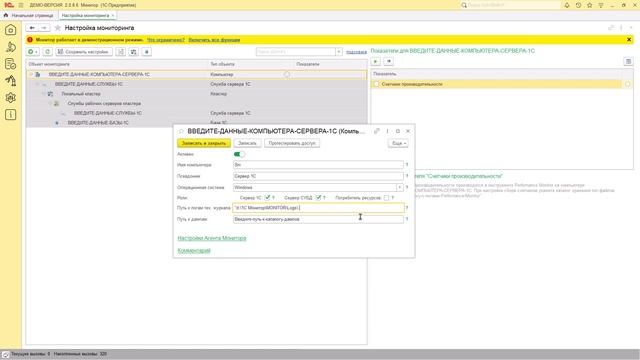Click the arrow button next to play in indicators panel
Viewport: 640px width, 360px height.
[x=389, y=61]
